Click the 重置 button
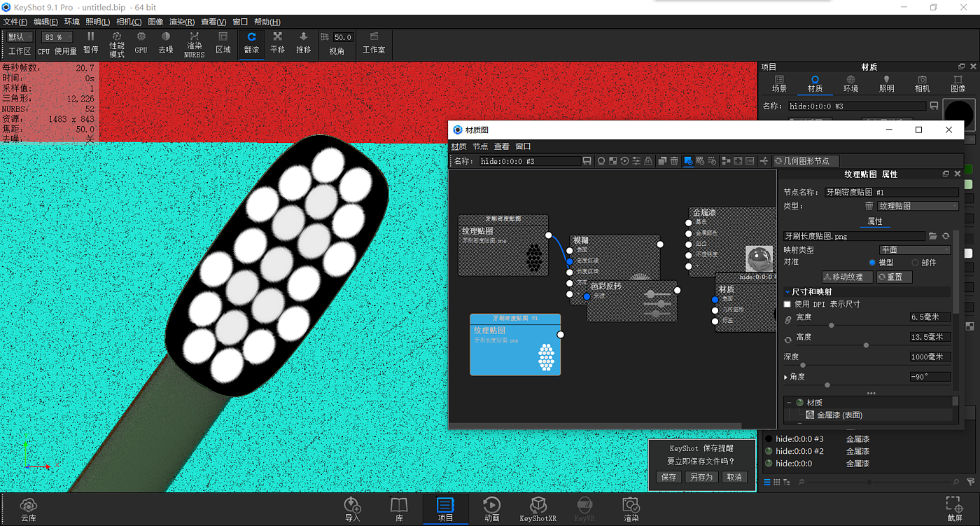Image resolution: width=980 pixels, height=526 pixels. pos(894,277)
